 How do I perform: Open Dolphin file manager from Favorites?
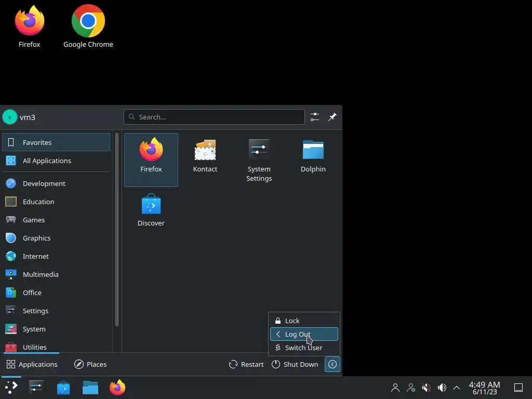[x=313, y=160]
